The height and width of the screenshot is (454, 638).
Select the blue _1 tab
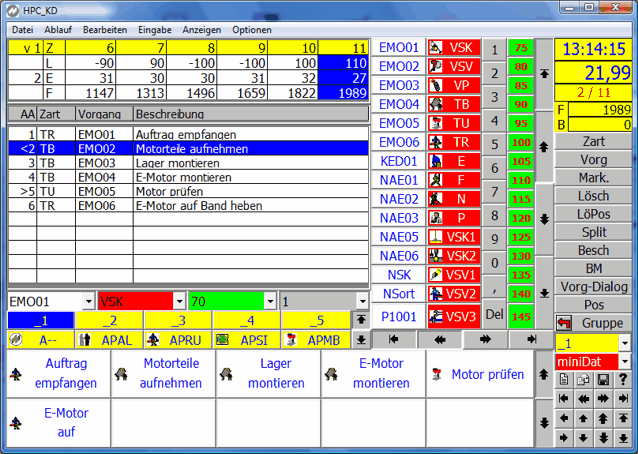(x=40, y=321)
